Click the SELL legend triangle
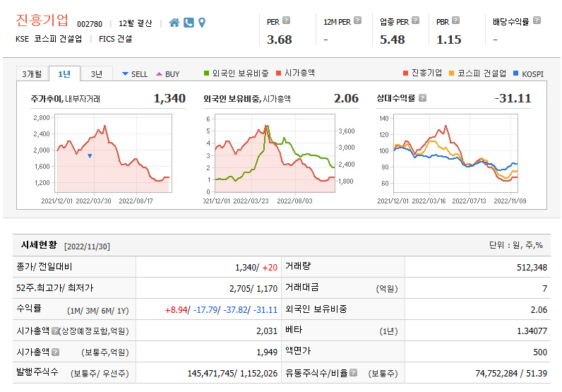 pyautogui.click(x=125, y=74)
